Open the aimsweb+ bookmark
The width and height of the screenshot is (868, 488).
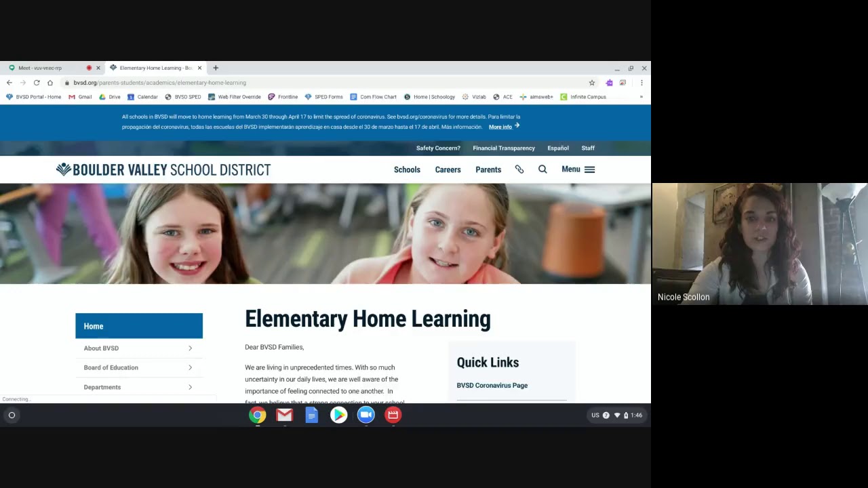tap(536, 97)
